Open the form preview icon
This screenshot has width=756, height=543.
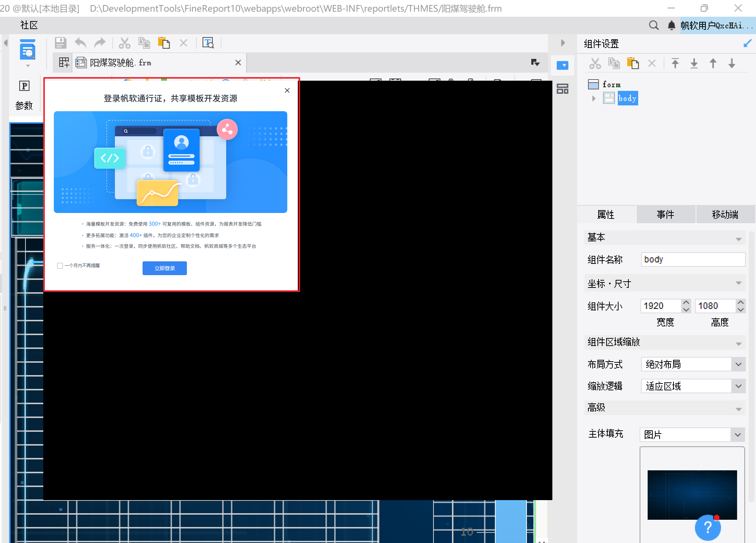pyautogui.click(x=208, y=43)
